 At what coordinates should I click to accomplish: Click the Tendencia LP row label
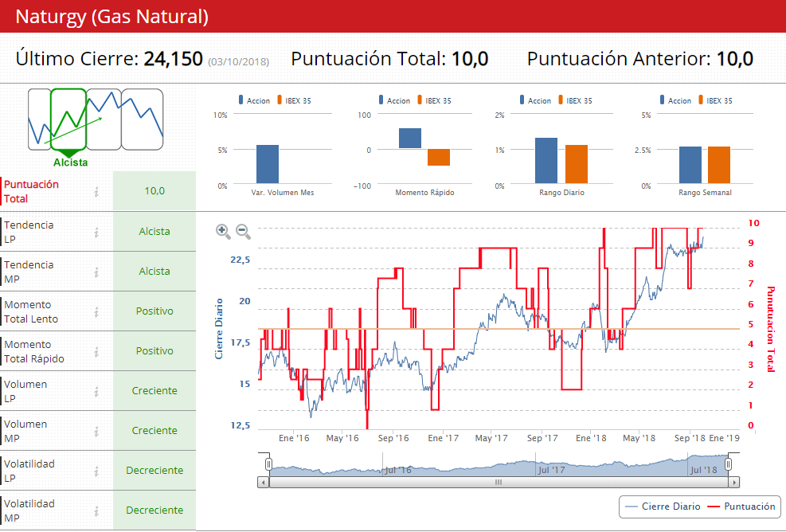pyautogui.click(x=29, y=233)
